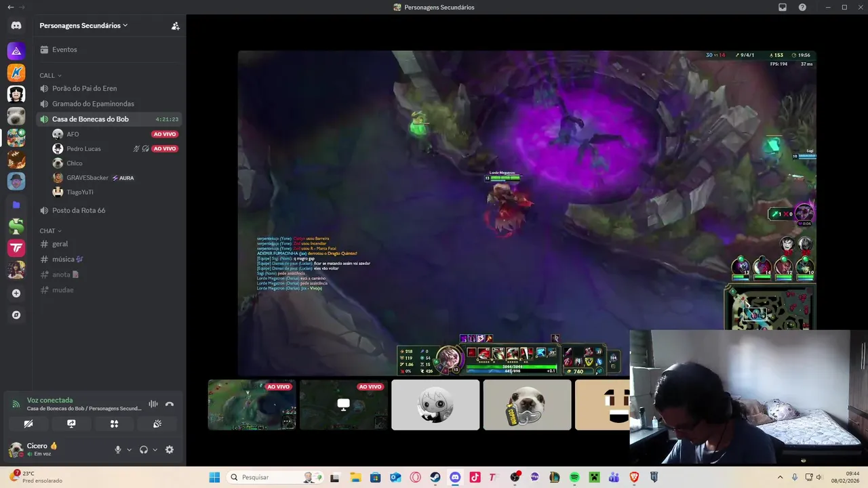Open activities launcher in voice panel

tap(114, 424)
